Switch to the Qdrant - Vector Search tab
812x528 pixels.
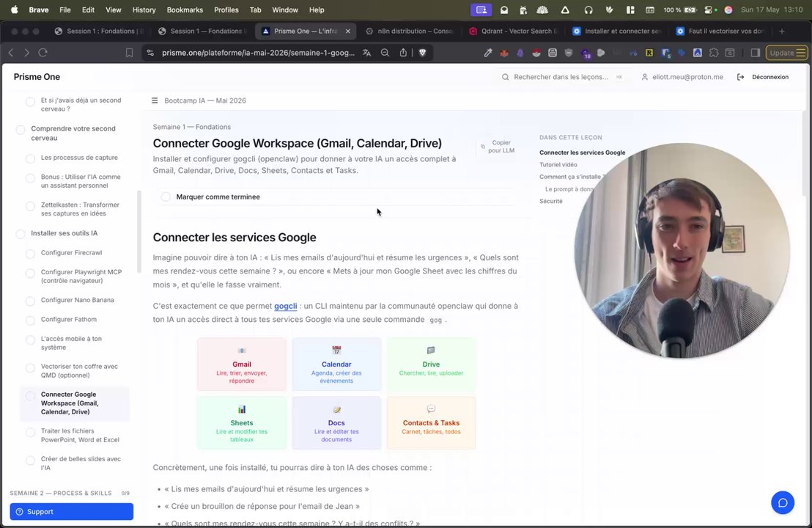[x=514, y=31]
